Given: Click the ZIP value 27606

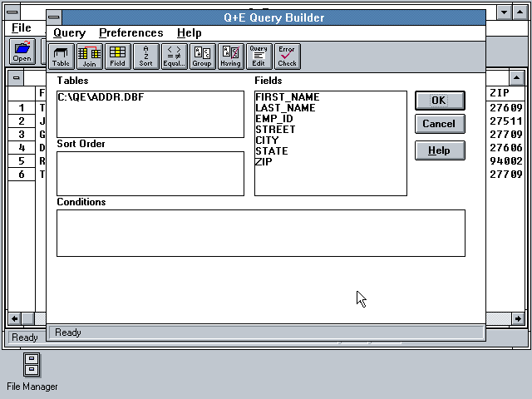Looking at the screenshot, I should (505, 148).
